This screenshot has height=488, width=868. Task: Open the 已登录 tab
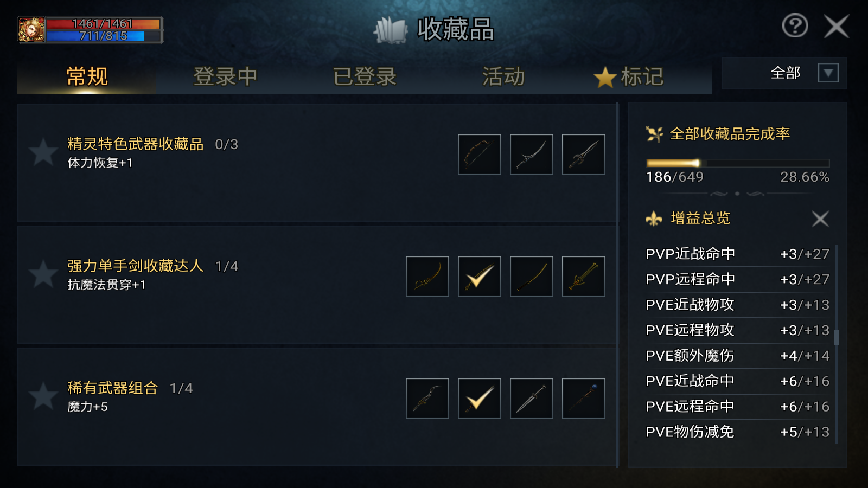click(x=365, y=76)
